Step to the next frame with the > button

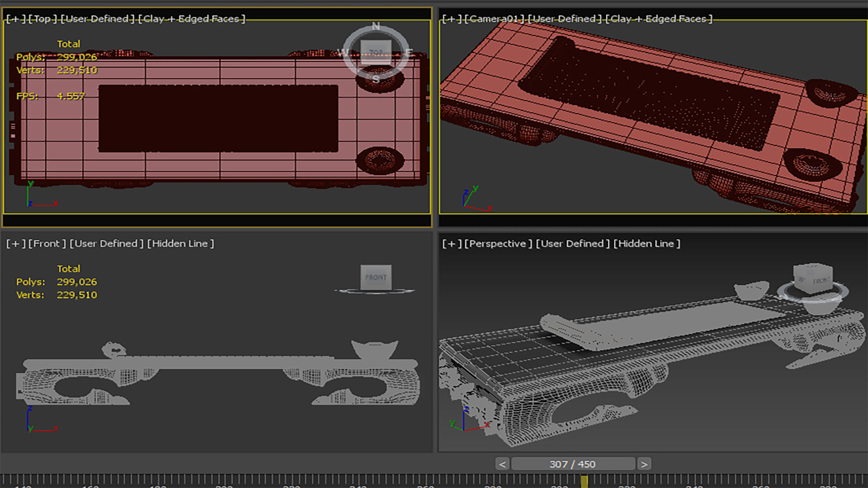pos(644,464)
